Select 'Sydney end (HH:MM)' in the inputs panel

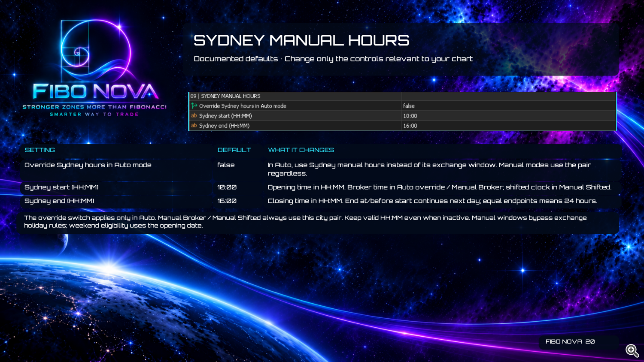point(224,126)
